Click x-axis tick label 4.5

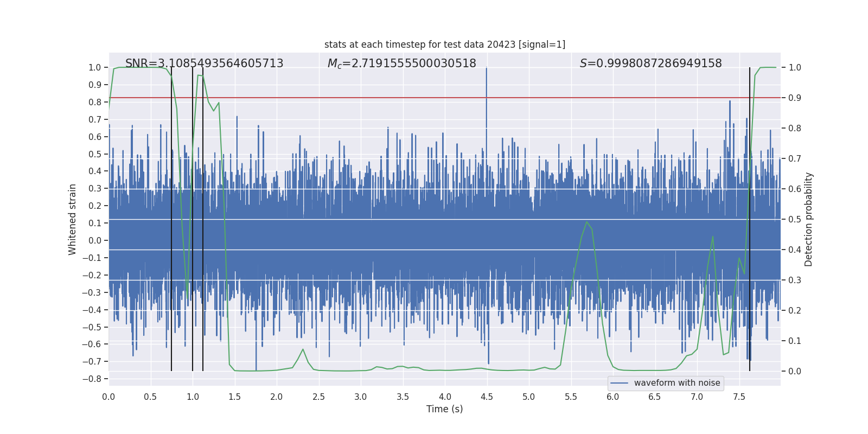[x=487, y=397]
